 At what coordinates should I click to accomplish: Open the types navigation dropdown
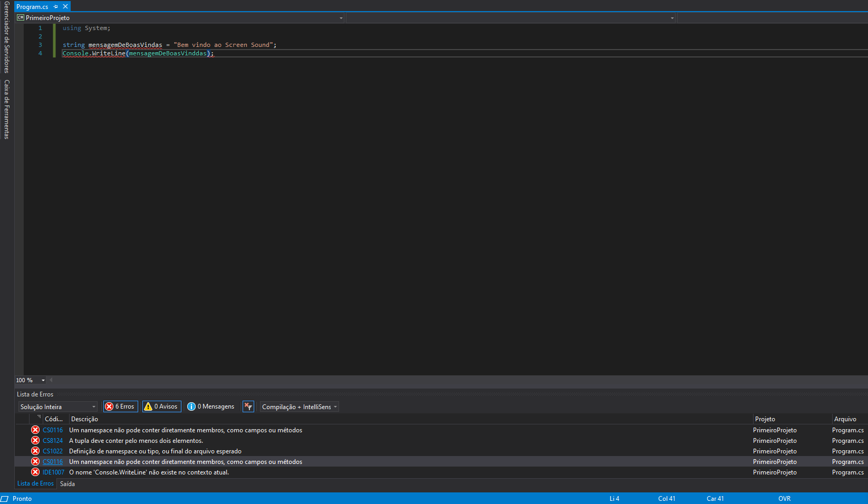coord(511,18)
